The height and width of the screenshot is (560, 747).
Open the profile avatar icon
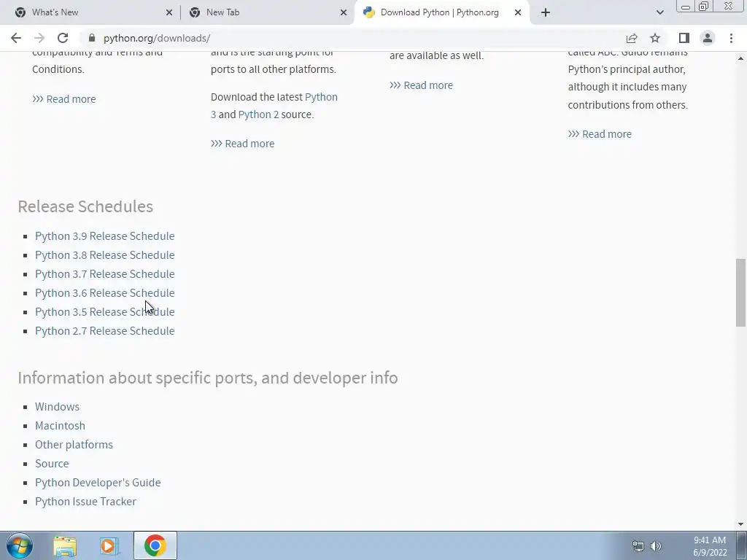[708, 38]
